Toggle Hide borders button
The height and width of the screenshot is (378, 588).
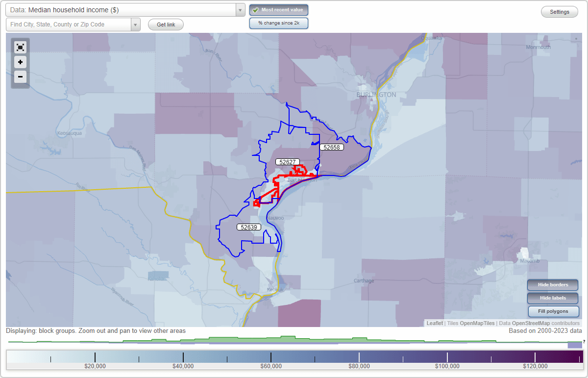coord(553,285)
